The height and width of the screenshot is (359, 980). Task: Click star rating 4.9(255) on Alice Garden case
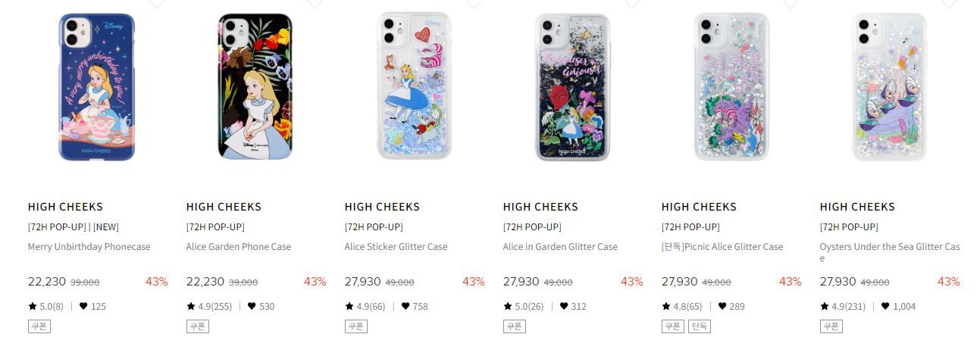[208, 307]
